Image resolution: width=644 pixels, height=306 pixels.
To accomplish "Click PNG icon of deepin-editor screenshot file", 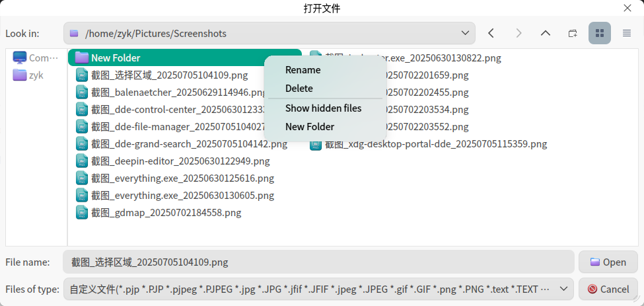I will click(x=82, y=161).
